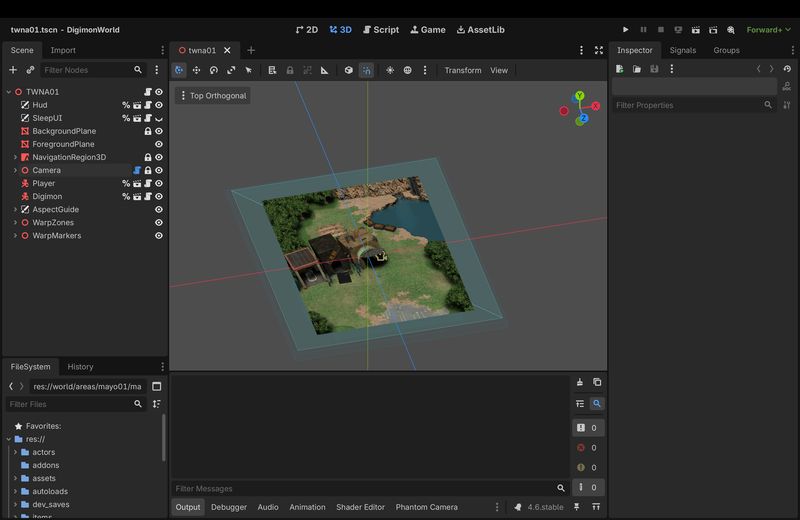The image size is (800, 520).
Task: Run the project with Play button
Action: pos(626,30)
